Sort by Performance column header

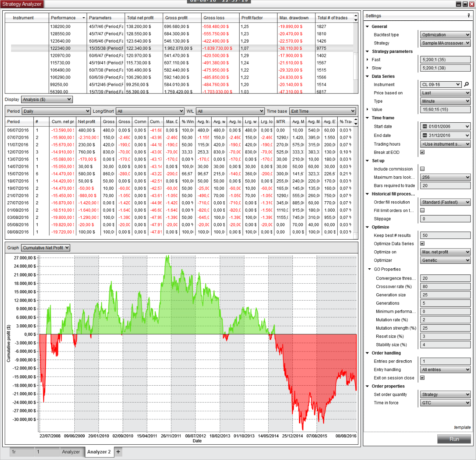coord(68,18)
